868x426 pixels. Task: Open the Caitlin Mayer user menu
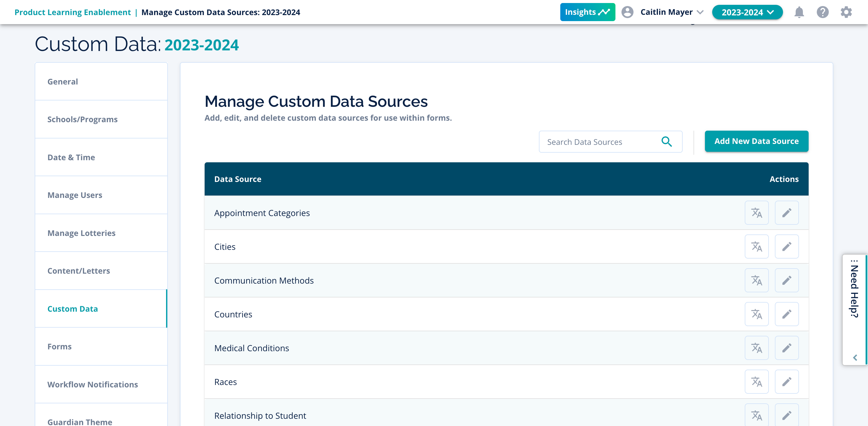[x=666, y=12]
